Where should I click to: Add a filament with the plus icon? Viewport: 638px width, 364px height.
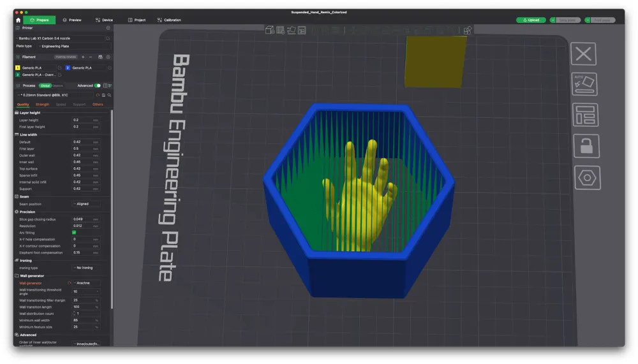(83, 57)
